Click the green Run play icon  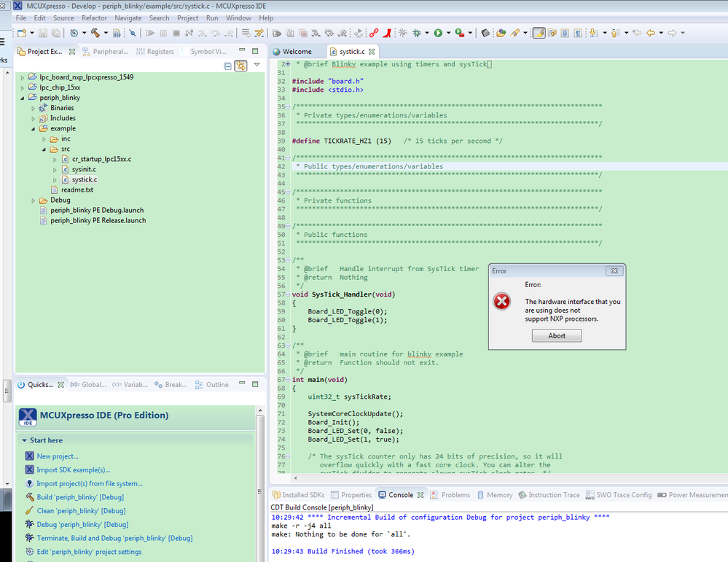click(x=438, y=33)
